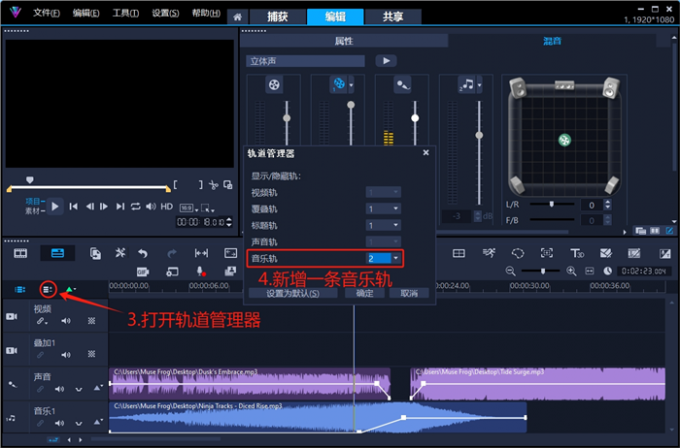Select the Ninja Tracks - Diced Rise.mp3 clip
Screen dimensions: 680x448
coord(317,417)
